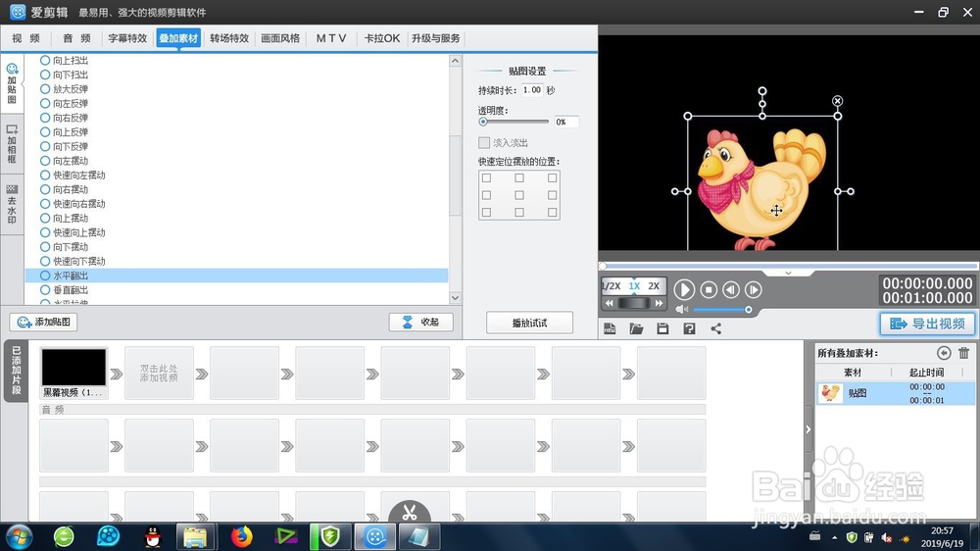Viewport: 980px width, 551px height.
Task: Click the back-arrow icon beside 所有叠加素材
Action: coord(944,353)
